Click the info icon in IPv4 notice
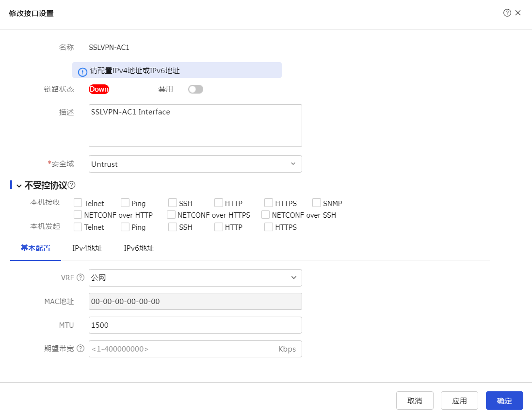This screenshot has height=417, width=532. (82, 71)
